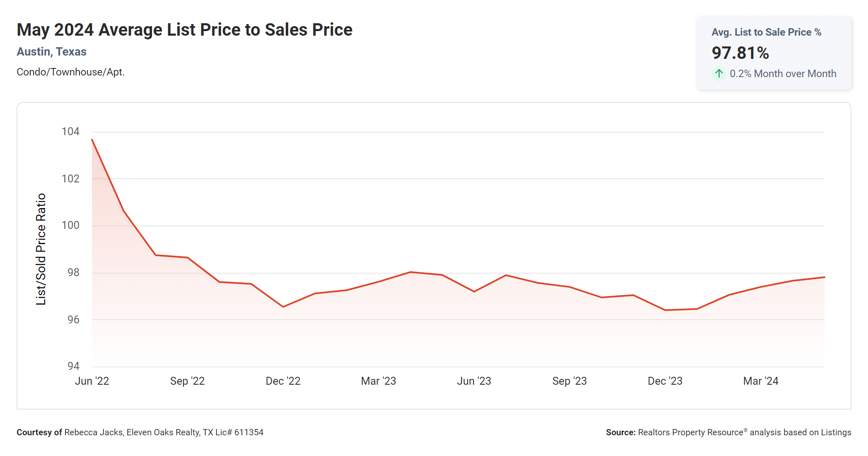Select the "Avg. List to Sale Price %" heading

(766, 32)
